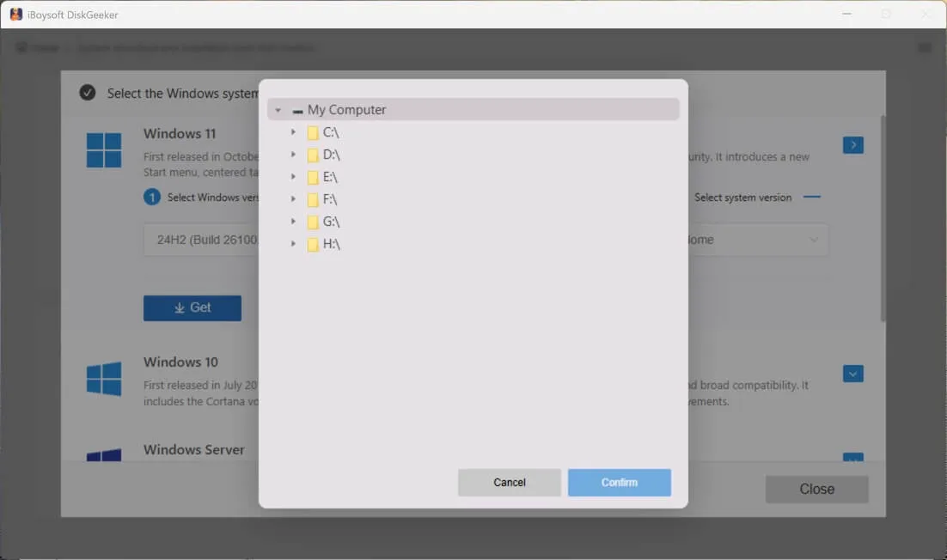Expand Windows 11 details using the right chevron
This screenshot has width=947, height=560.
click(852, 144)
